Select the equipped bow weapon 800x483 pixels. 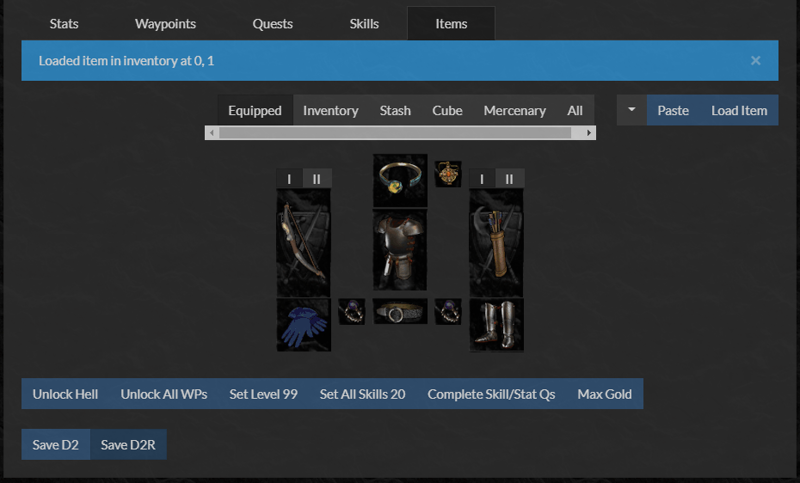coord(304,243)
